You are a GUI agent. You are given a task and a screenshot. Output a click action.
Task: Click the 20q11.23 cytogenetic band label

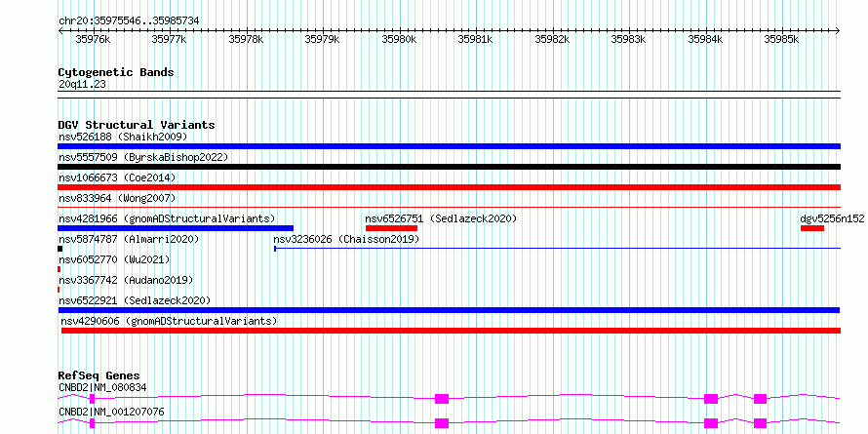(x=82, y=84)
